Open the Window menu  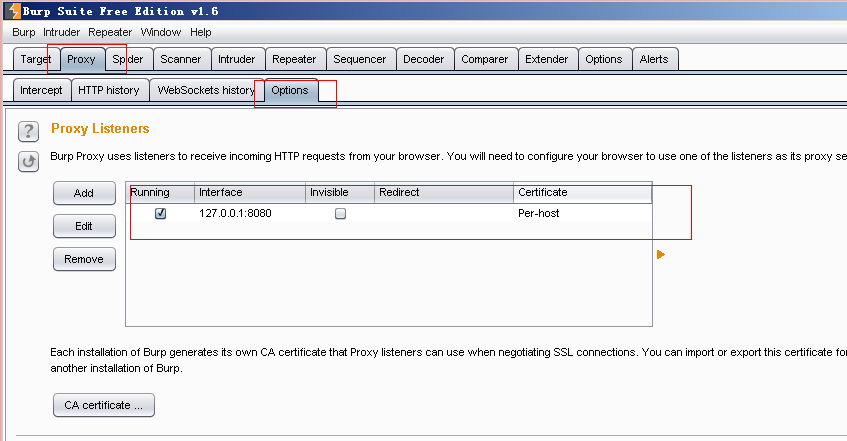coord(161,32)
